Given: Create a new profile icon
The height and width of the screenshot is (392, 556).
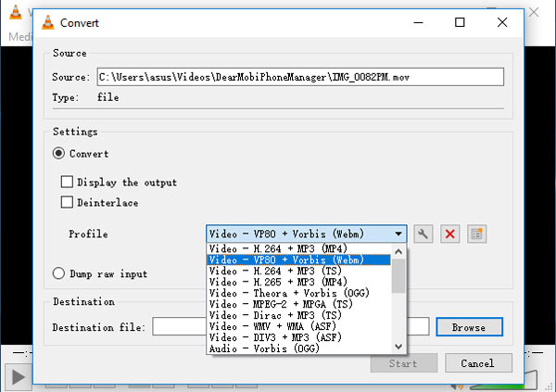Looking at the screenshot, I should pyautogui.click(x=476, y=234).
